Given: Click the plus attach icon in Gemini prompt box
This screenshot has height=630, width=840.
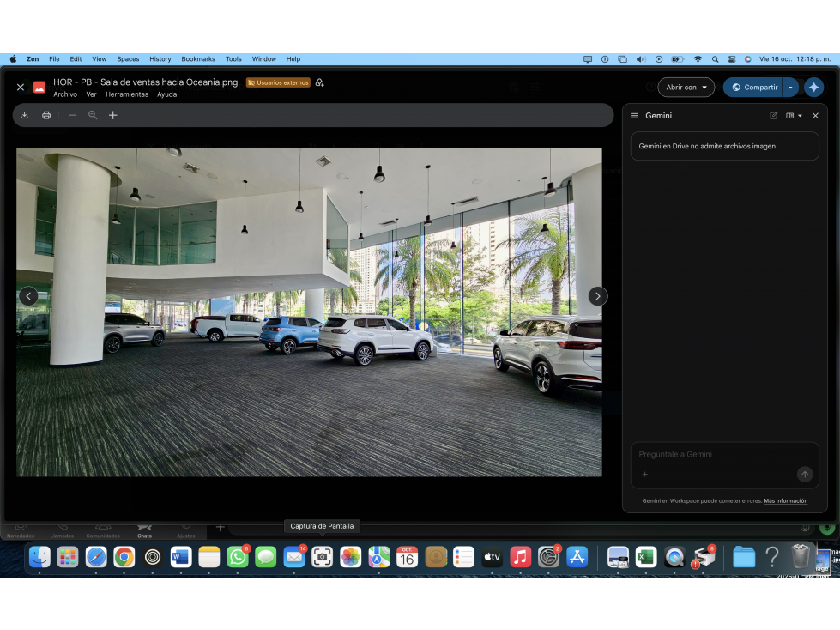Looking at the screenshot, I should pos(645,474).
